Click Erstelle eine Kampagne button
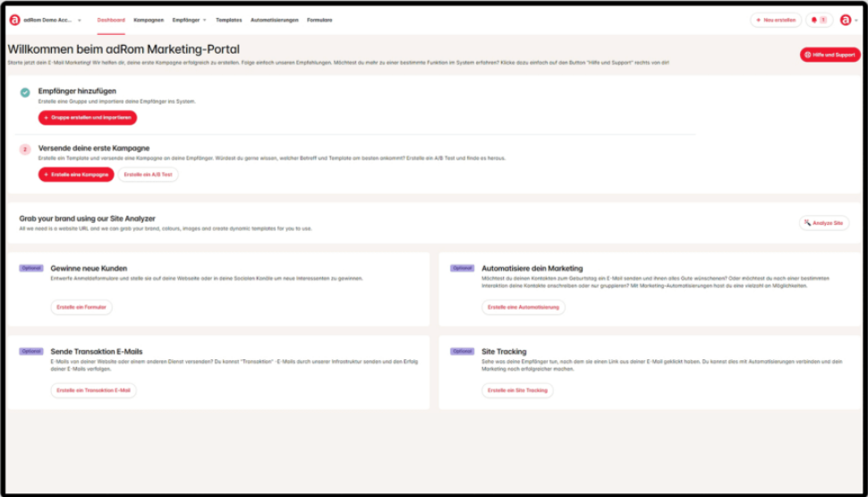This screenshot has width=868, height=497. pos(76,175)
